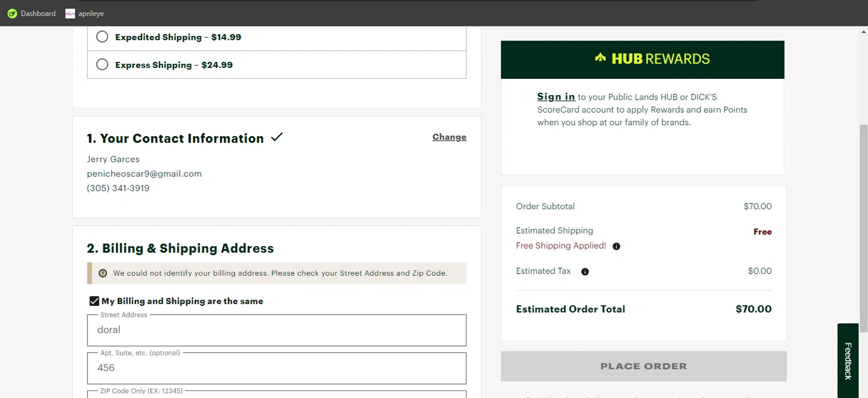868x398 pixels.
Task: Click the Street Address field
Action: tap(277, 330)
